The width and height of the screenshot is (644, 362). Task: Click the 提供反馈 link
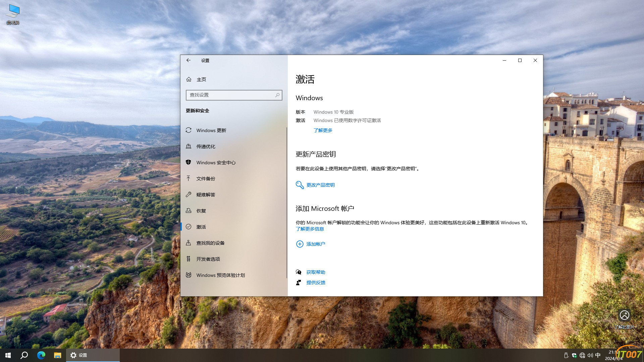316,283
